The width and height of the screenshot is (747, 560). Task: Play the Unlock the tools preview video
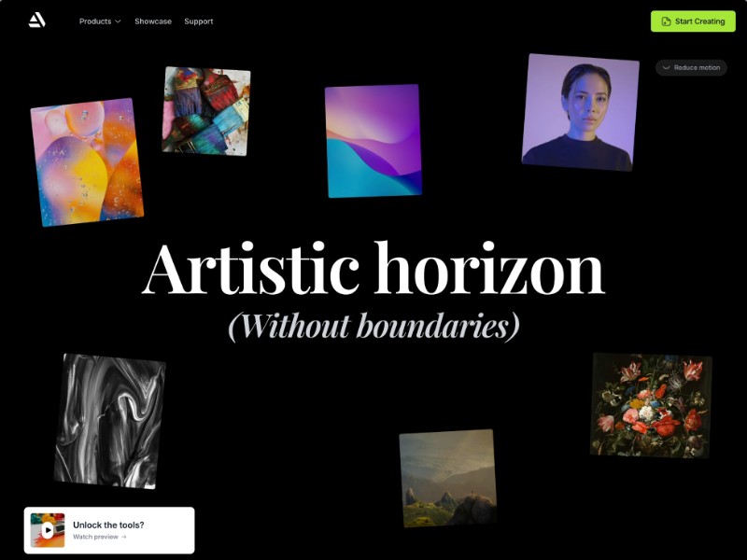click(x=48, y=530)
